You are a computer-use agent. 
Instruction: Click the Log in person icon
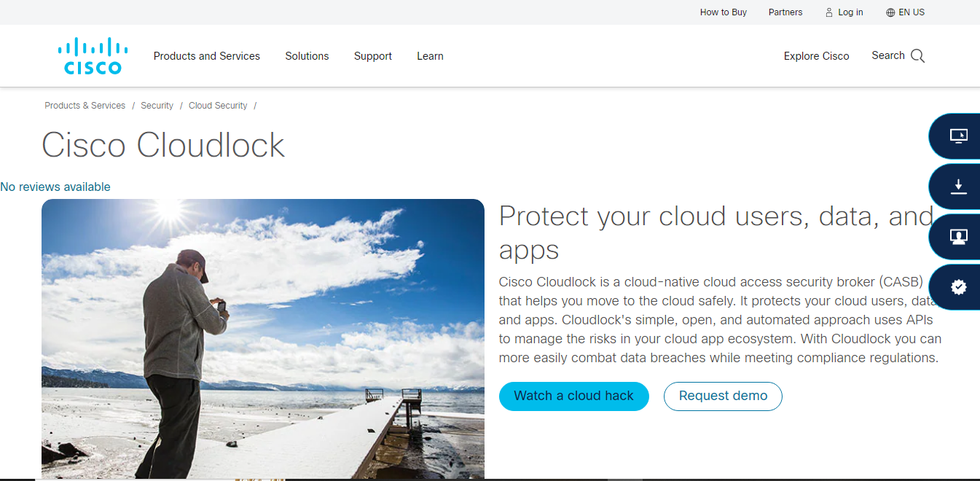click(x=829, y=12)
